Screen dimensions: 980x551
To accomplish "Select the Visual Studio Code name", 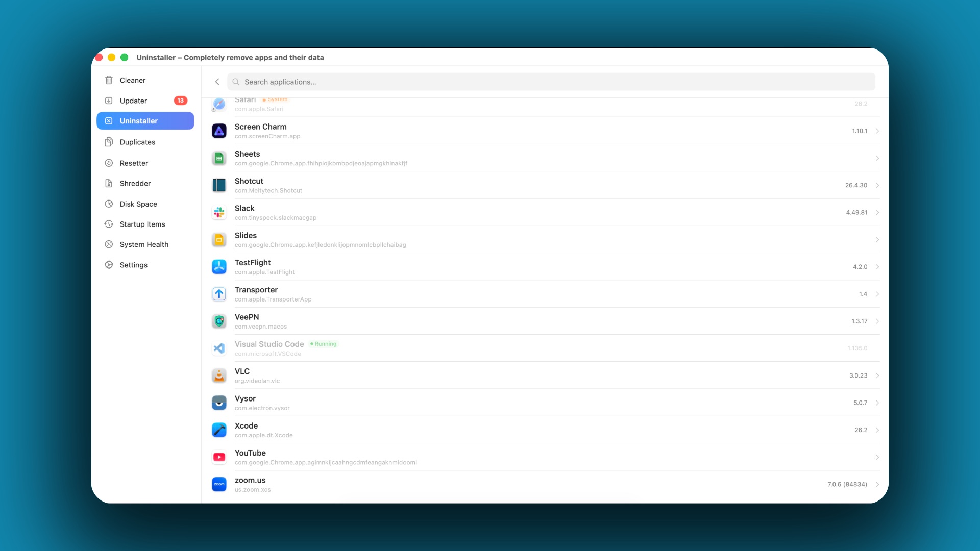I will coord(269,344).
